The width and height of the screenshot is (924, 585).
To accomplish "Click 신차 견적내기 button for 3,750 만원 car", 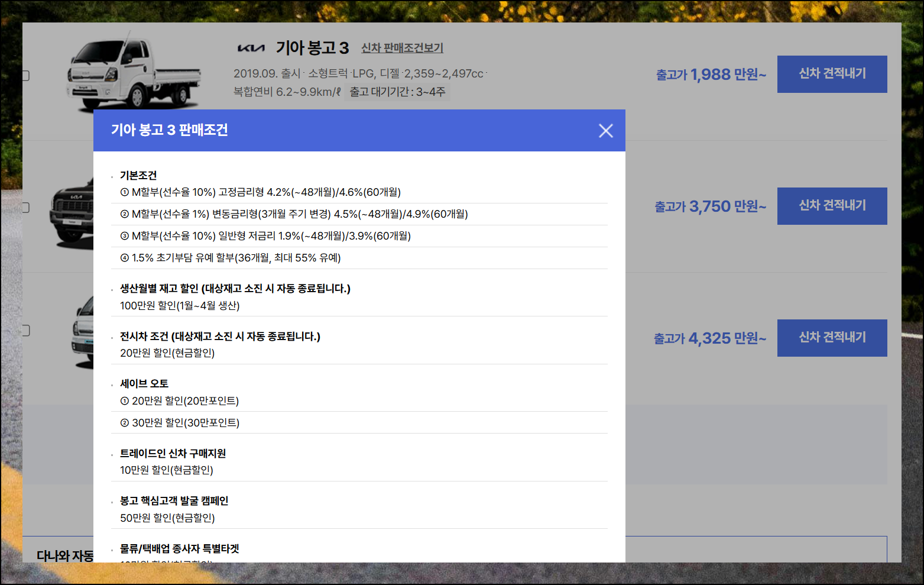I will coord(832,206).
